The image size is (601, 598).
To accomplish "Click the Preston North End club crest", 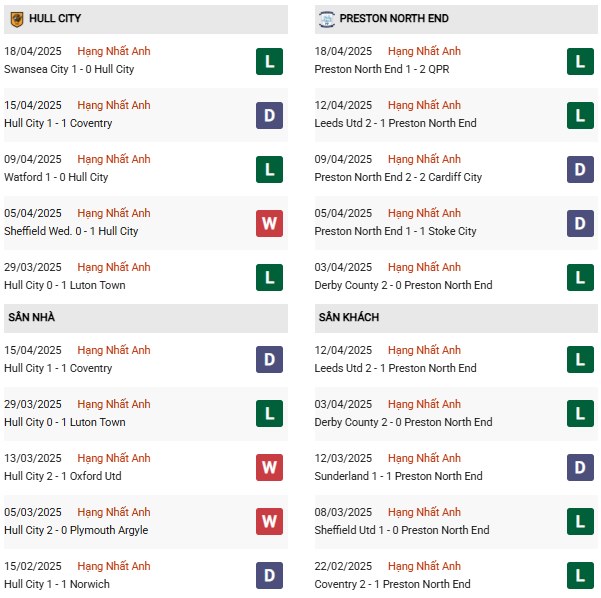I will click(326, 19).
